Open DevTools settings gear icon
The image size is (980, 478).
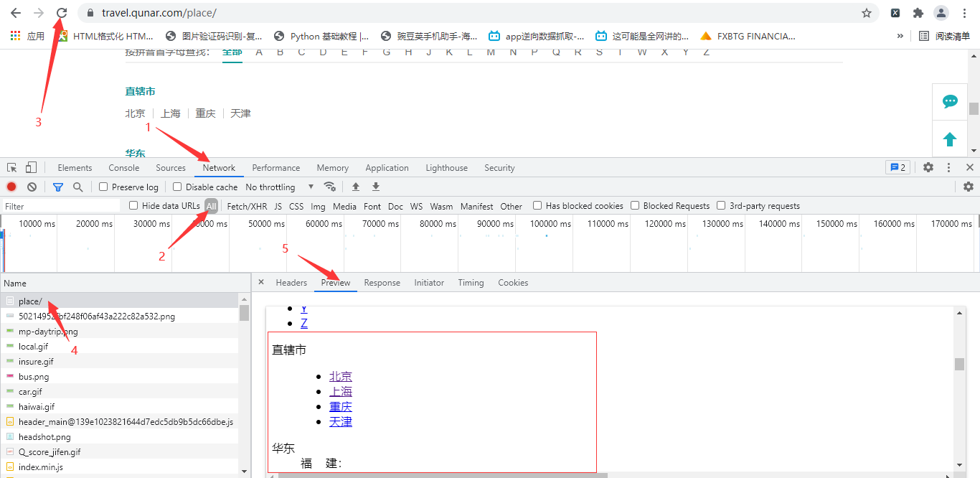(x=928, y=167)
